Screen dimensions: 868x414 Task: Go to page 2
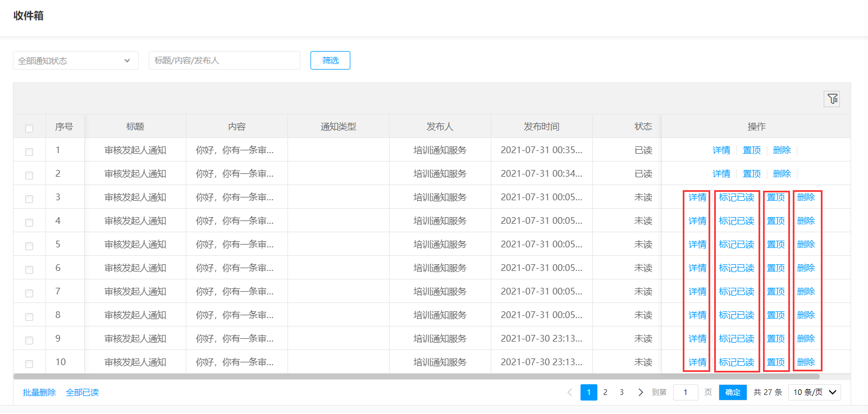pos(605,392)
